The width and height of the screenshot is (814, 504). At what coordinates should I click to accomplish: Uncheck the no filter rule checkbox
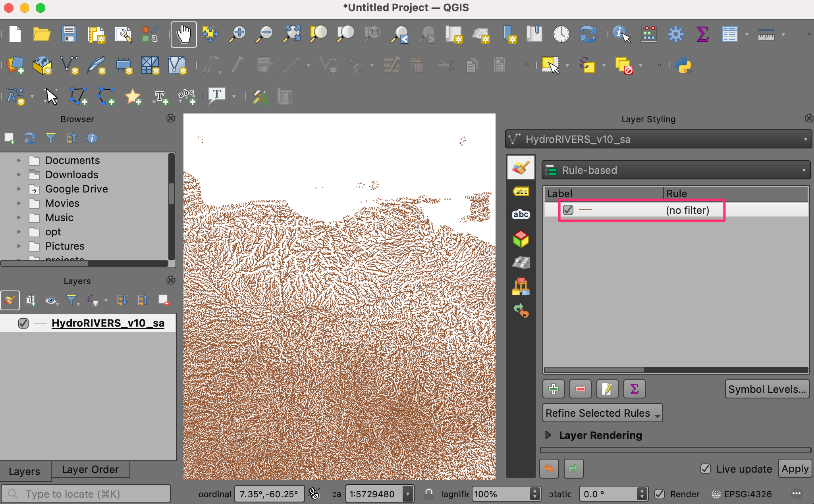click(568, 210)
